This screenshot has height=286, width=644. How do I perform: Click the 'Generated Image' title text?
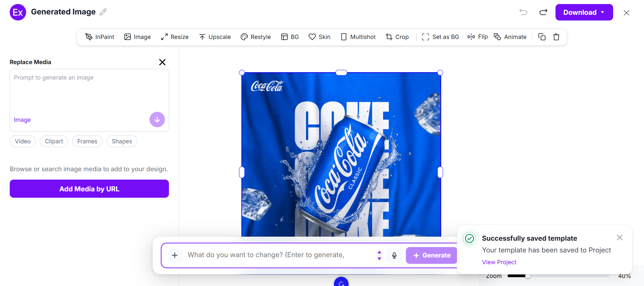63,12
